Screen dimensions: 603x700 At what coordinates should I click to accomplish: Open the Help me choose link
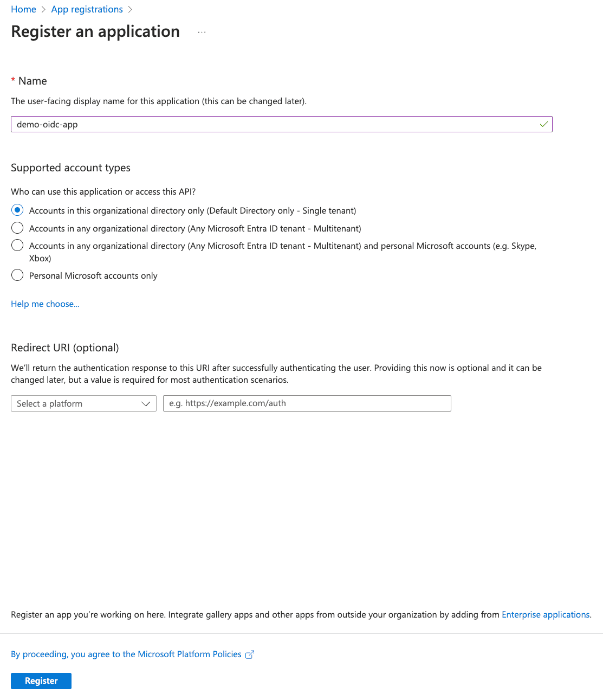45,304
